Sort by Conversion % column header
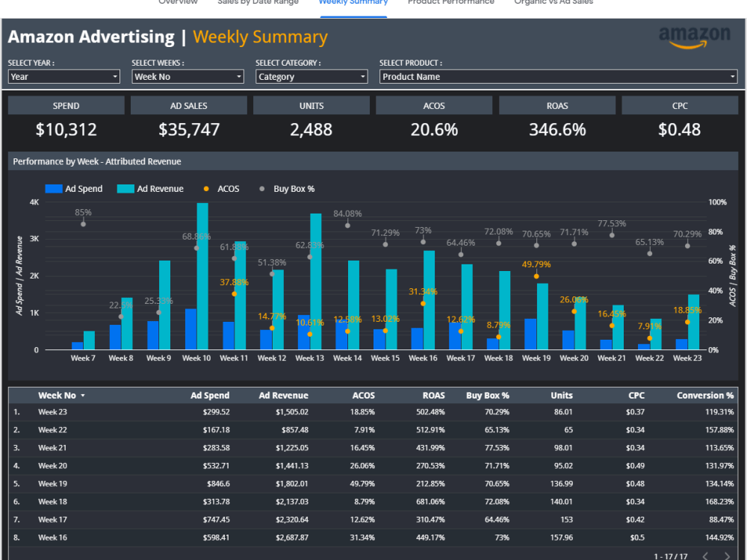 tap(705, 395)
